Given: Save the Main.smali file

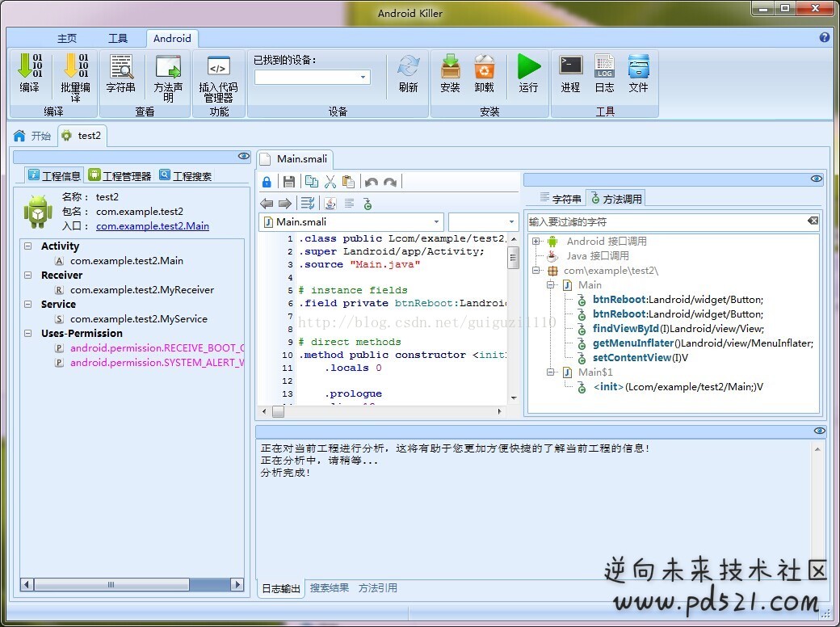Looking at the screenshot, I should click(289, 183).
